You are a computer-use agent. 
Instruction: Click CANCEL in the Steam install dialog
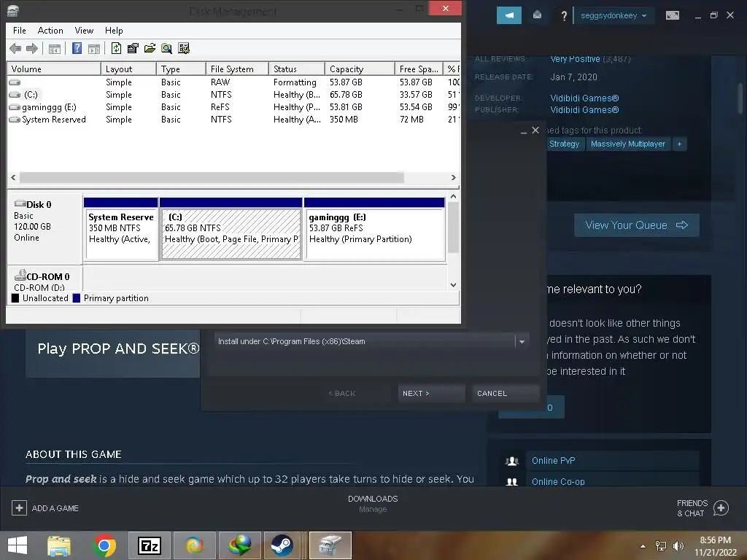point(506,393)
